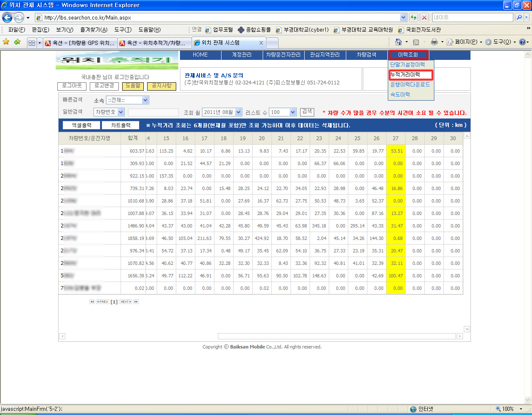Jump to the last page arrow
Screen dimensions: 532x415
tap(136, 302)
